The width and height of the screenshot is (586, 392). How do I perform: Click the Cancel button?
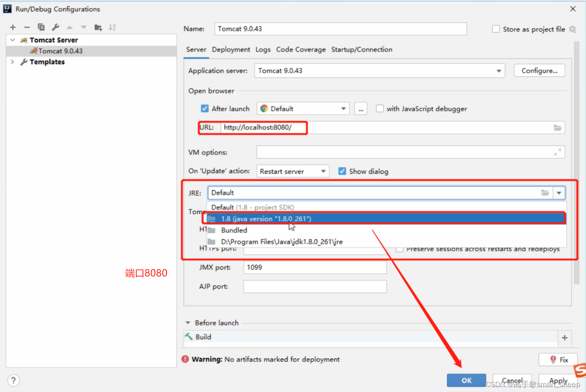tap(512, 380)
